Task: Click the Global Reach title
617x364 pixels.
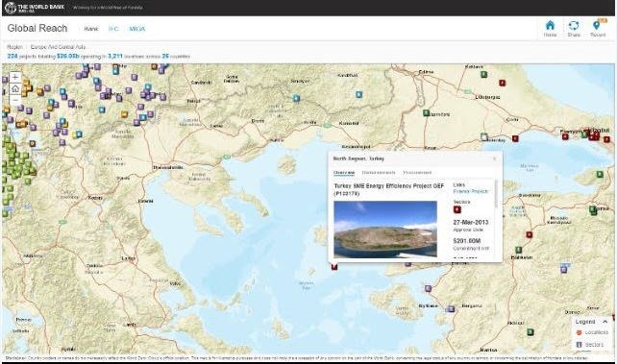Action: tap(37, 28)
